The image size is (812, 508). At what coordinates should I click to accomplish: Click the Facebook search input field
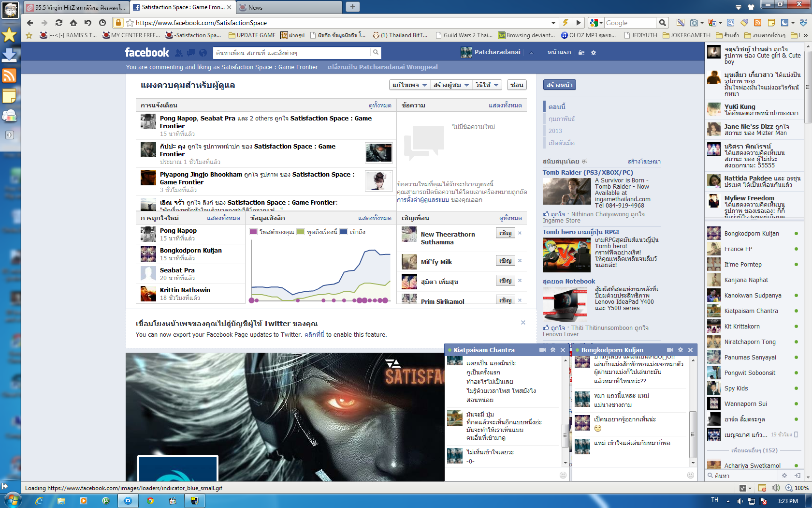tap(292, 52)
